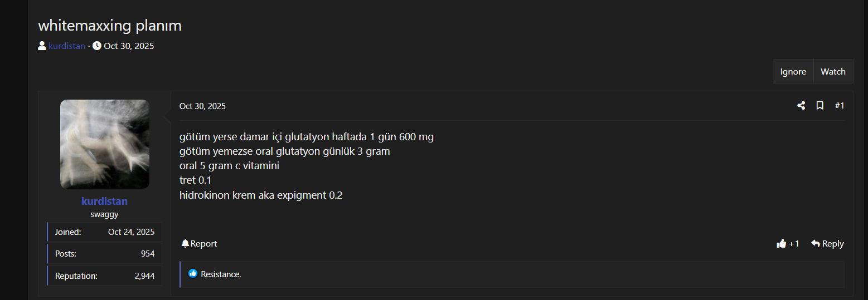Open kurdistan's profile from thread header

67,46
